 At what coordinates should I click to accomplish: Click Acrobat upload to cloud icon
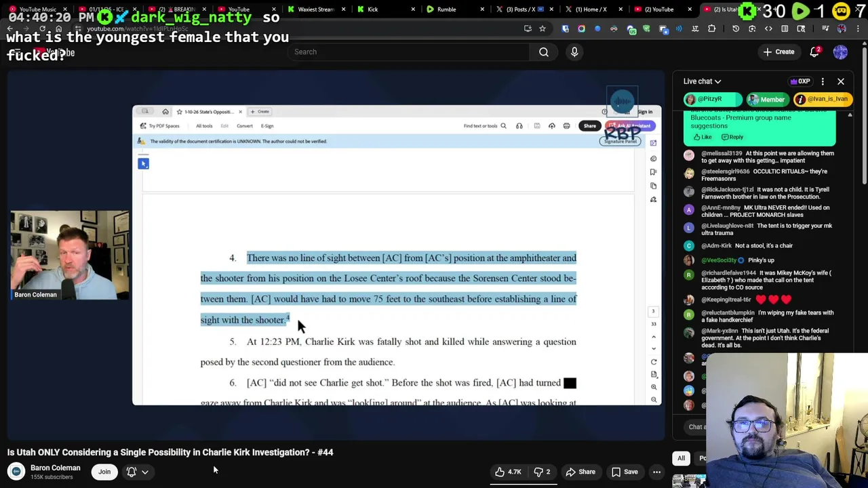click(x=551, y=126)
